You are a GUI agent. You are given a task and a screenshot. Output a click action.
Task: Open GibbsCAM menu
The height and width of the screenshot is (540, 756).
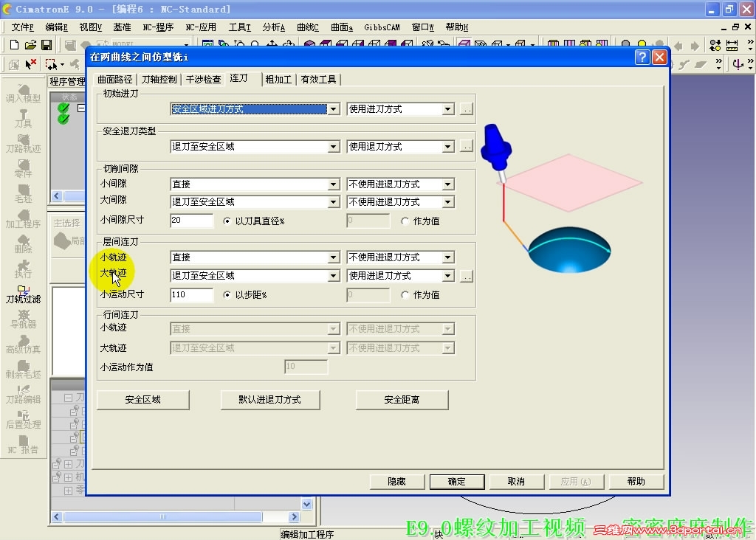pos(382,27)
